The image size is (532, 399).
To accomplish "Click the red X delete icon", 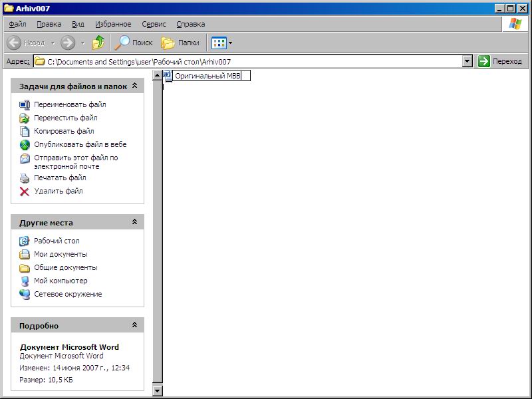I will [x=25, y=192].
